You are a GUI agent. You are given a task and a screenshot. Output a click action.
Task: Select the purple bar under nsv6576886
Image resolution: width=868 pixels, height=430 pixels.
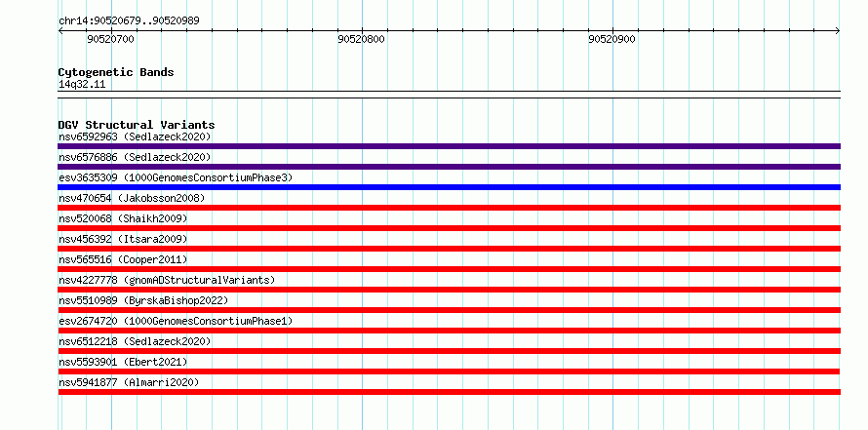pos(449,167)
